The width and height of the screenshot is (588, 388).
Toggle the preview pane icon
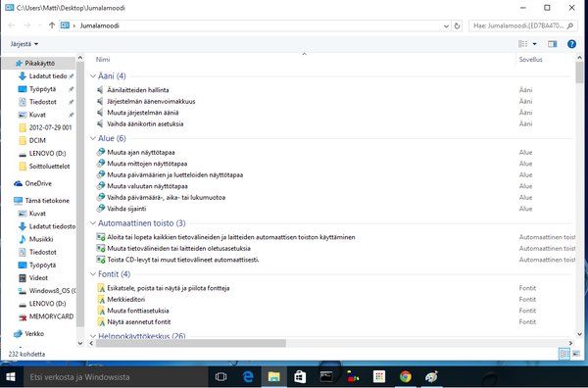point(552,44)
